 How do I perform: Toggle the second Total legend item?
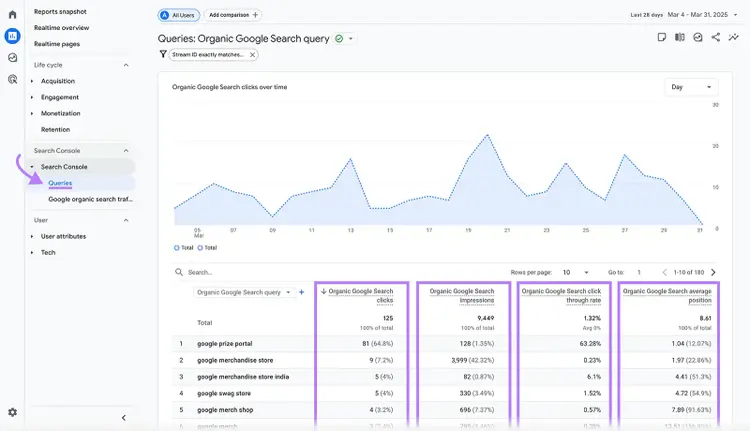[x=207, y=248]
